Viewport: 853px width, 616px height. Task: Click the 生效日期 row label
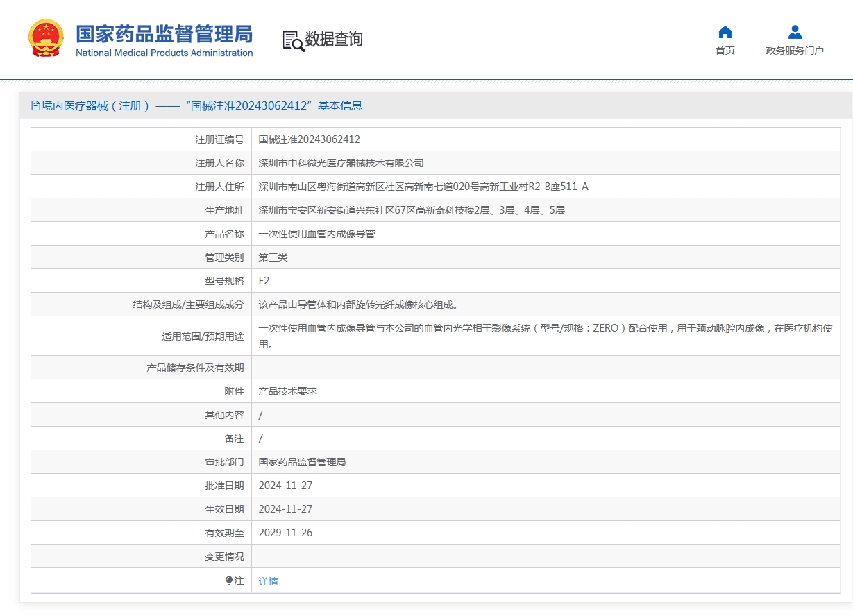click(x=225, y=509)
